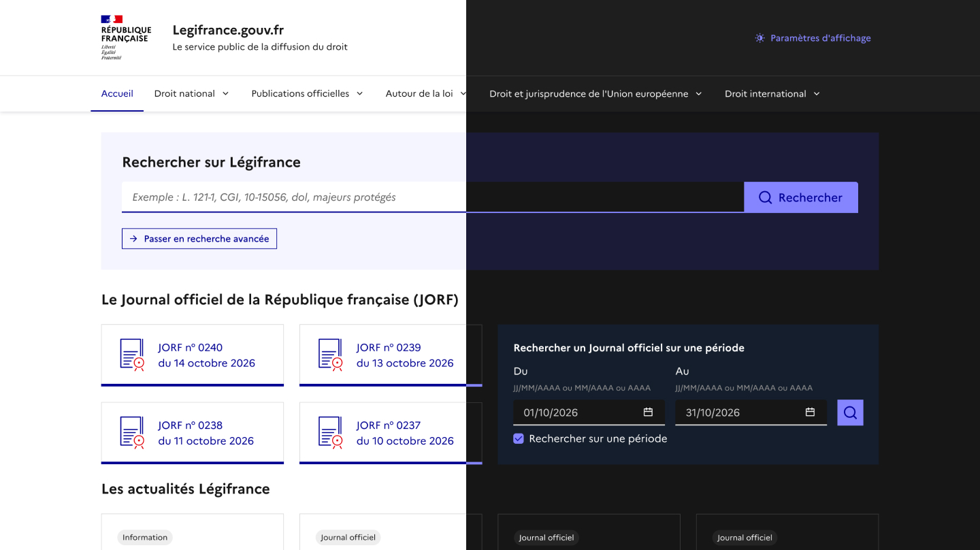Click the magnifier icon in Rechercher button
The image size is (980, 550).
[x=765, y=197]
